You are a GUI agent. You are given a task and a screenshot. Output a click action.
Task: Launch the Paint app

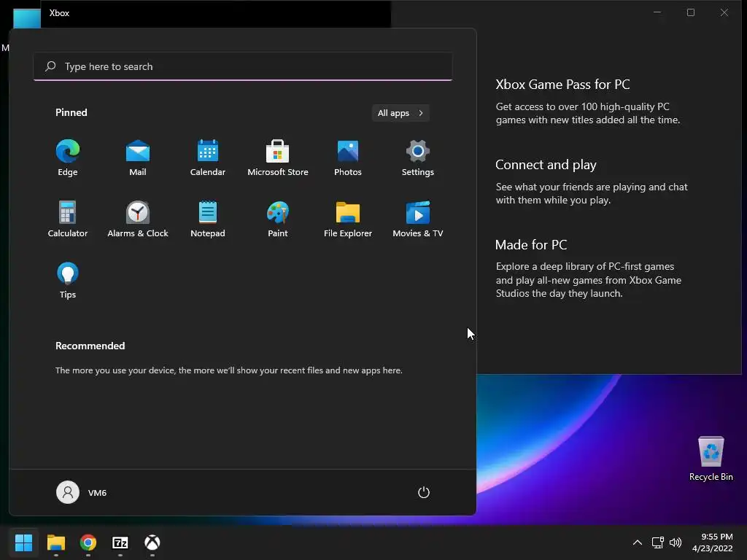pos(278,219)
